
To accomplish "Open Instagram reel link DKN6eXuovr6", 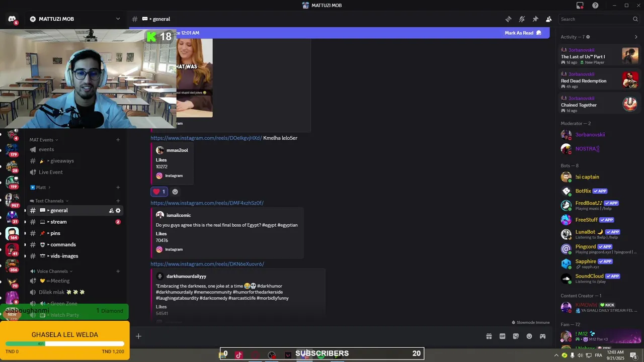I will pos(207,264).
